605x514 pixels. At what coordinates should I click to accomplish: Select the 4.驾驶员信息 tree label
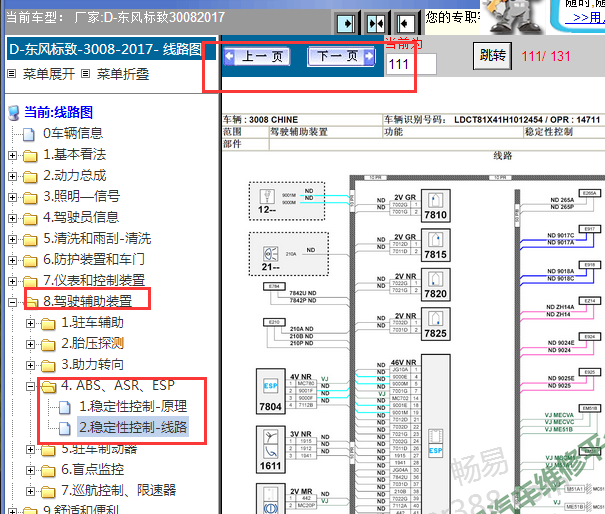click(81, 217)
